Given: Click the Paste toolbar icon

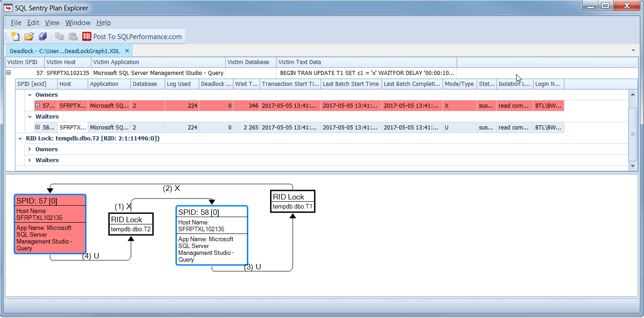Looking at the screenshot, I should tap(73, 36).
